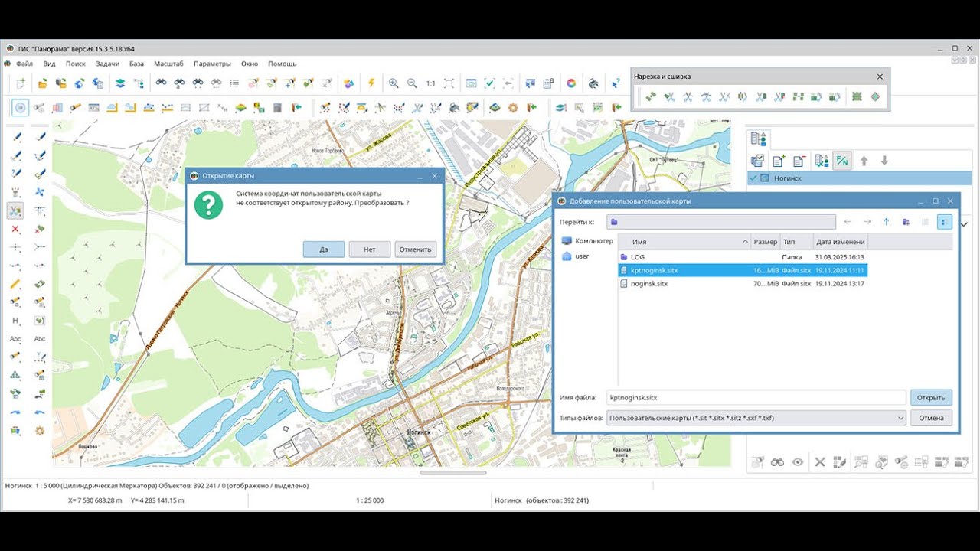
Task: Select user in the file dialog sidebar
Action: point(576,256)
